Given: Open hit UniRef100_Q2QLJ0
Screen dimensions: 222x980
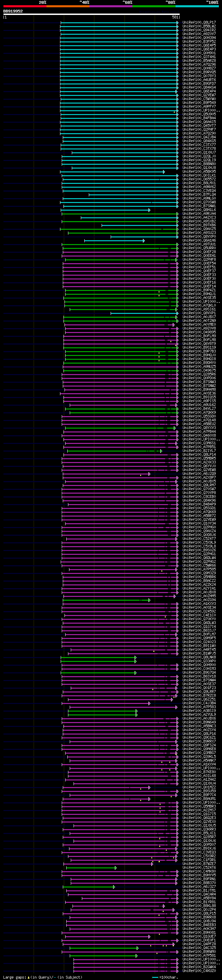Looking at the screenshot, I should [199, 156].
